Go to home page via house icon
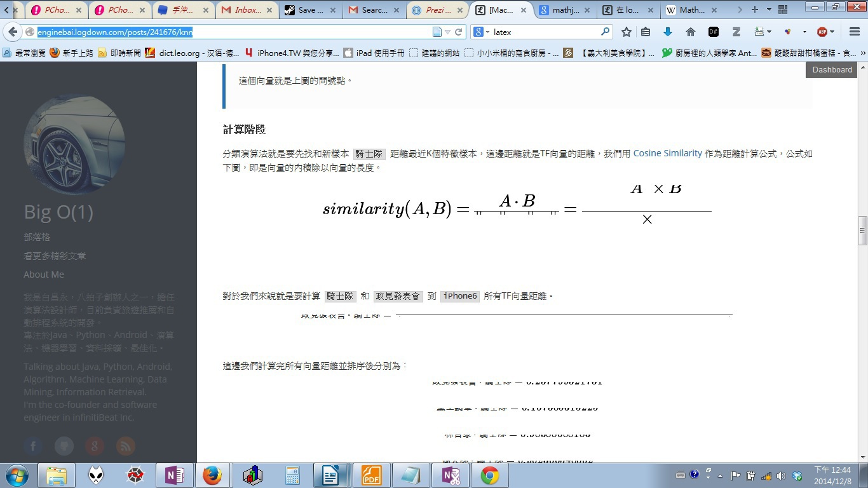The height and width of the screenshot is (488, 868). coord(691,32)
